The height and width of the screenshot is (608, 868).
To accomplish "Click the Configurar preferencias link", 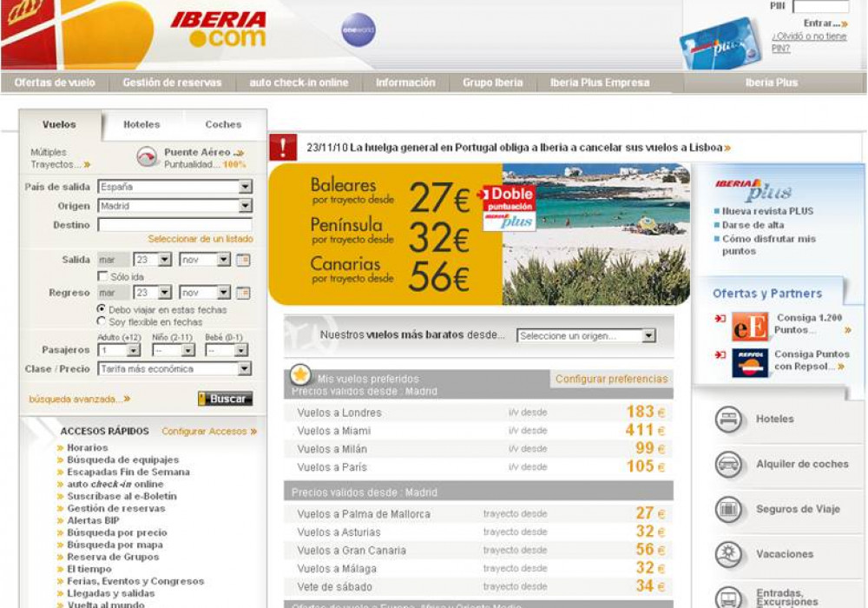I will coord(612,379).
